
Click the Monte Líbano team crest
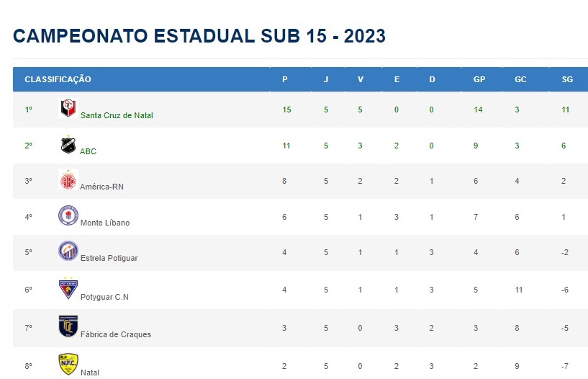[68, 215]
